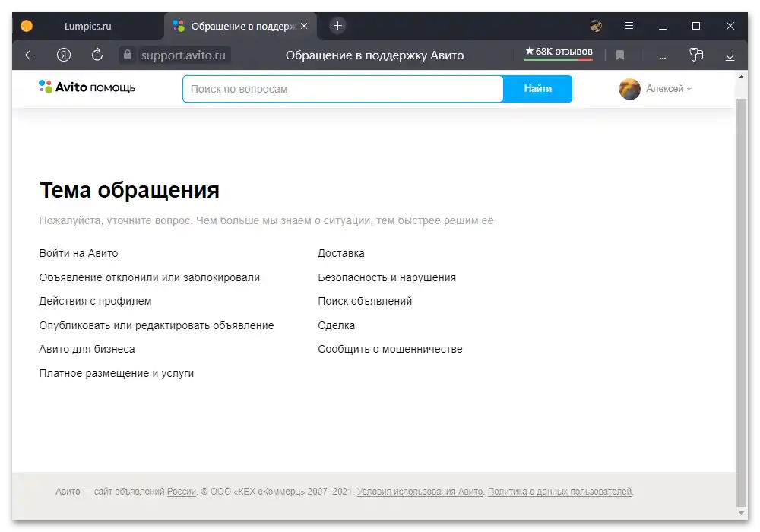Viewport: 760px width, 532px height.
Task: Open Сообщить о мошенничестве topic
Action: point(390,350)
